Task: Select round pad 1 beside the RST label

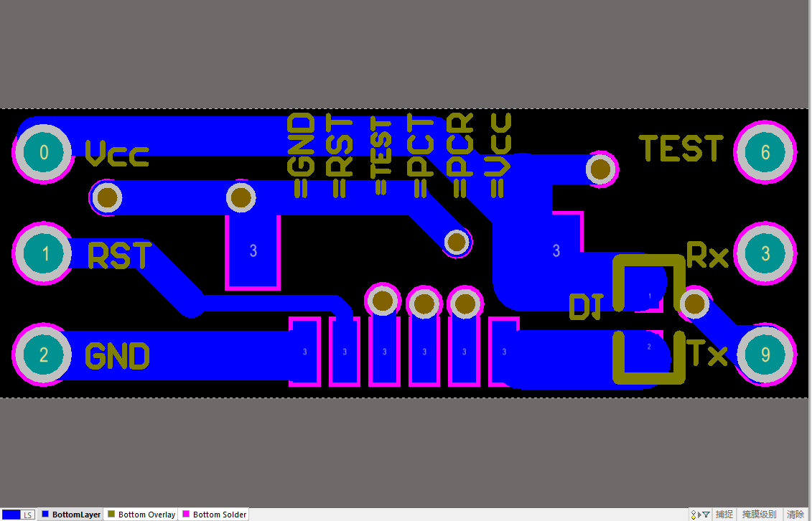Action: 45,254
